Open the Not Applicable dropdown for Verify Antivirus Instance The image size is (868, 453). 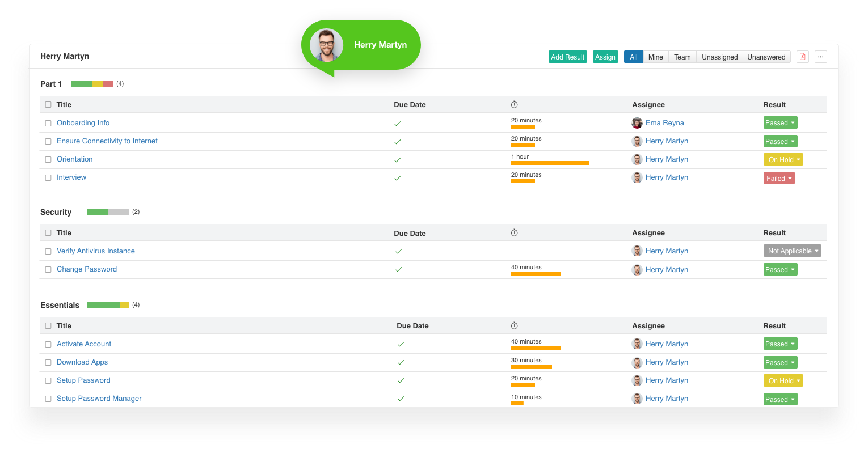(x=792, y=251)
